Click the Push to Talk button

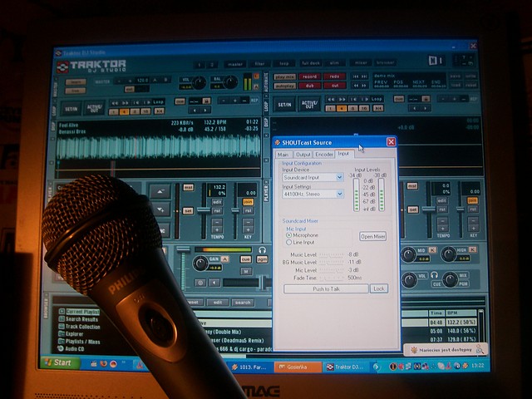coord(326,289)
